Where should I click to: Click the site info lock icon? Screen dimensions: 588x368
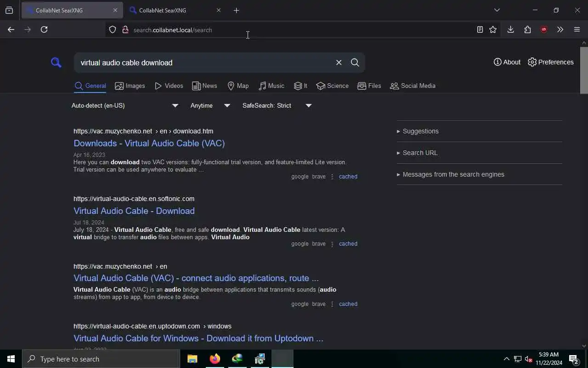125,30
